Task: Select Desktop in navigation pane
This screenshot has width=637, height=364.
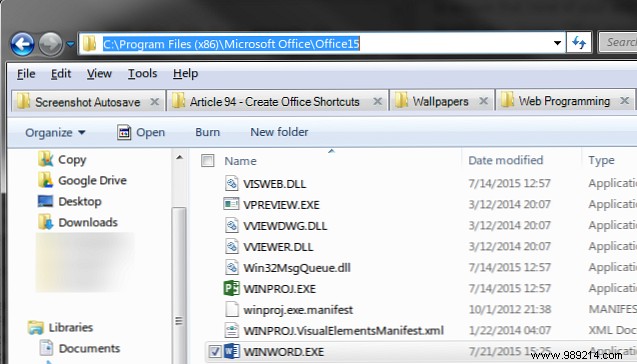Action: click(x=70, y=202)
